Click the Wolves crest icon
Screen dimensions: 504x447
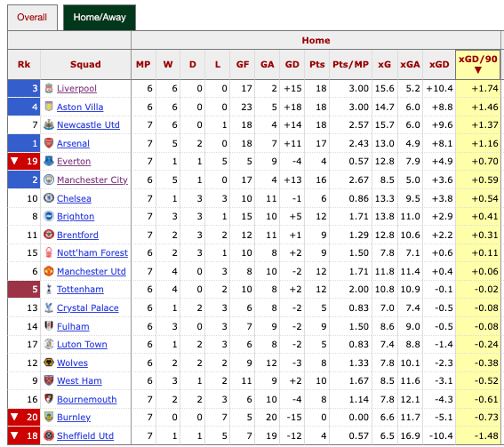[x=49, y=363]
